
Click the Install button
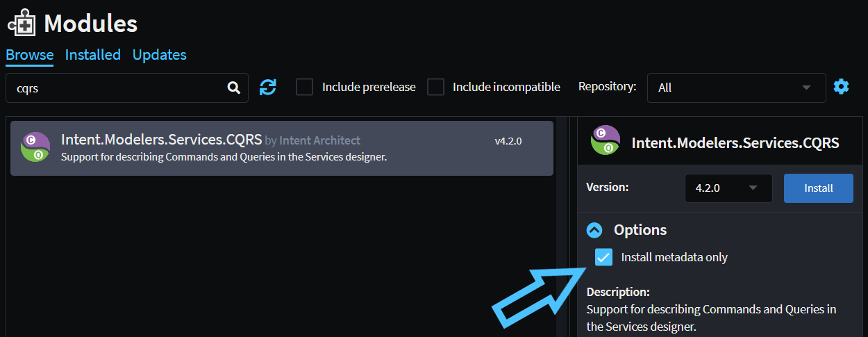[x=819, y=188]
